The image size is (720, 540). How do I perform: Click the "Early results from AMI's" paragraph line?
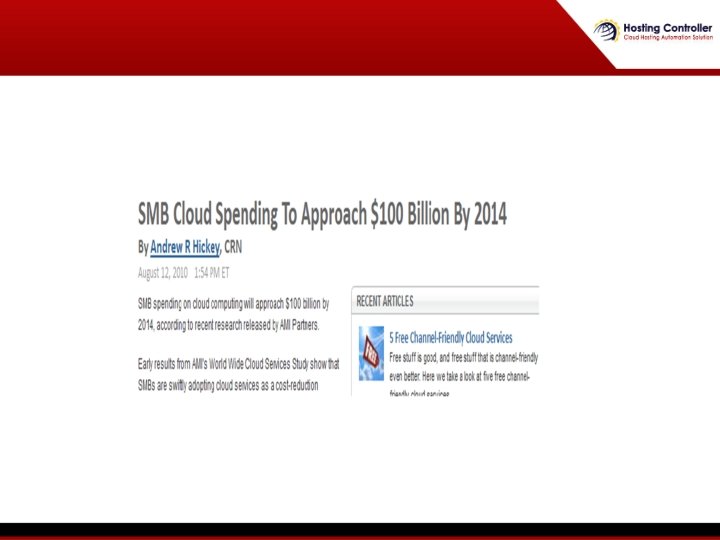pos(238,364)
